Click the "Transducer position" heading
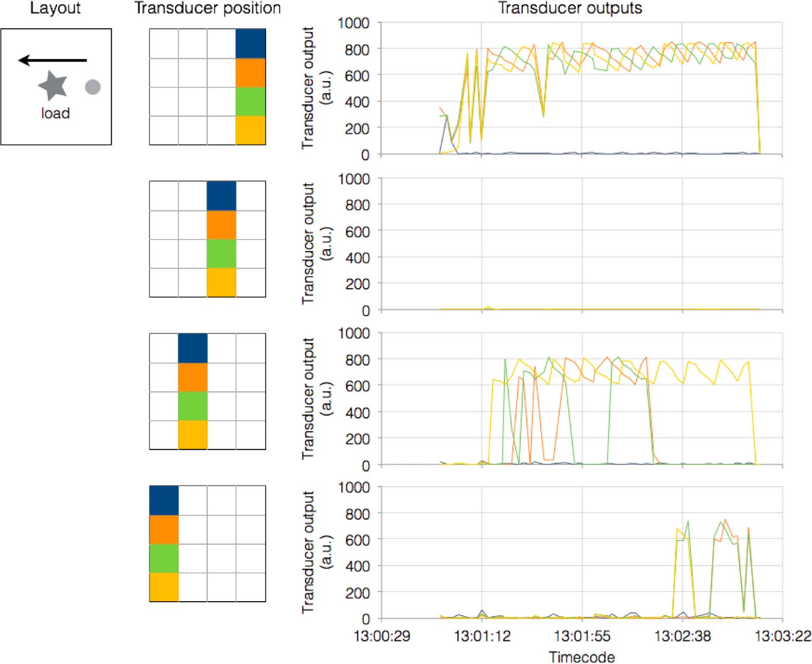The image size is (812, 664). (207, 8)
